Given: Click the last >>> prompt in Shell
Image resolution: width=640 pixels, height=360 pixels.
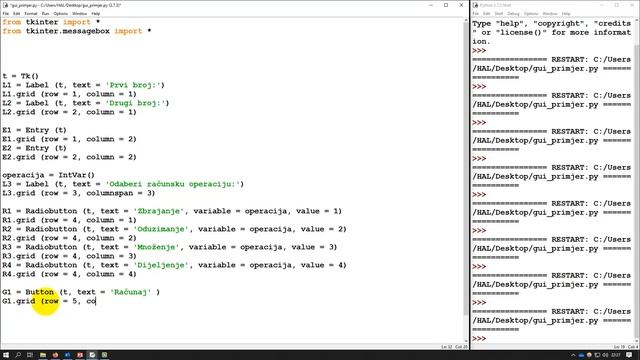Looking at the screenshot, I should click(479, 338).
